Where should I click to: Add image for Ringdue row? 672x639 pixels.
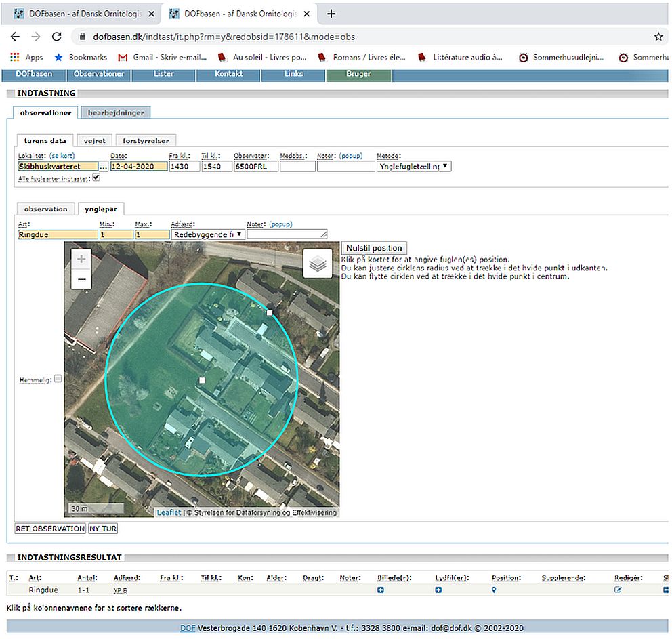pos(381,590)
